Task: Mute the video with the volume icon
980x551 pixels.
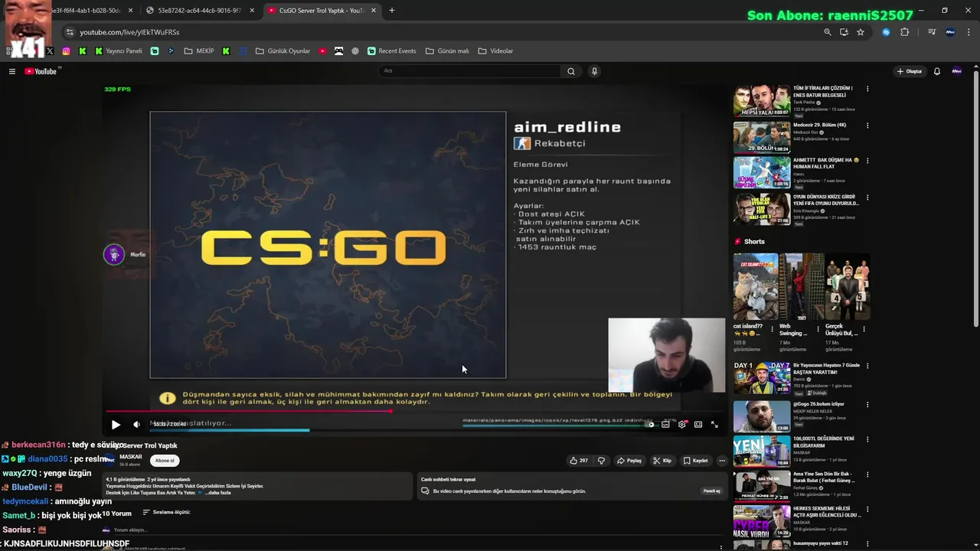Action: 136,425
